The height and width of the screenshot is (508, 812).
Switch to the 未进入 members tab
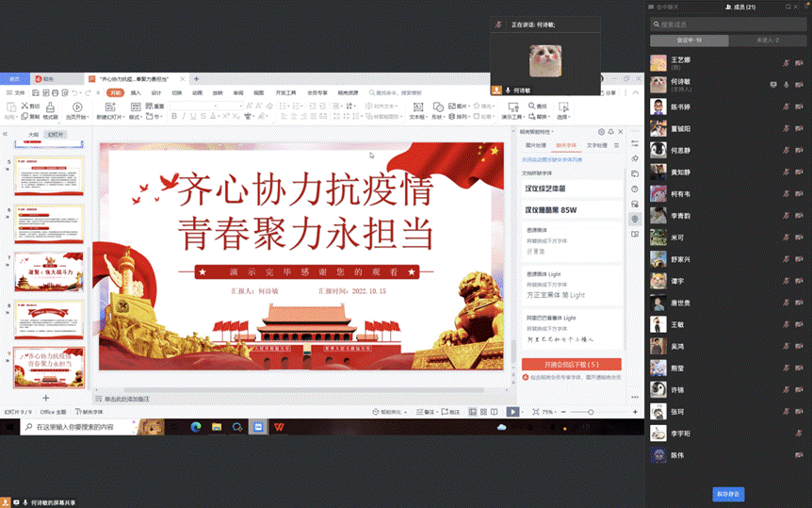[769, 41]
